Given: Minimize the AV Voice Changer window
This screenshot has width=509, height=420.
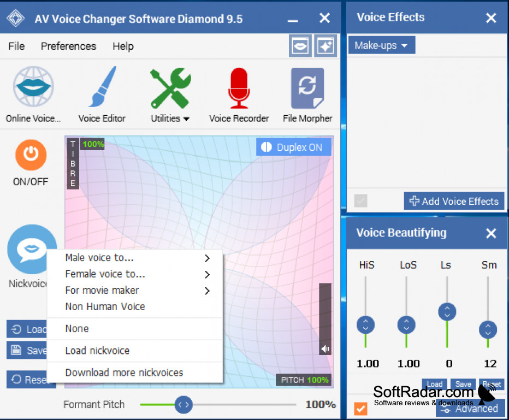Looking at the screenshot, I should (x=293, y=20).
